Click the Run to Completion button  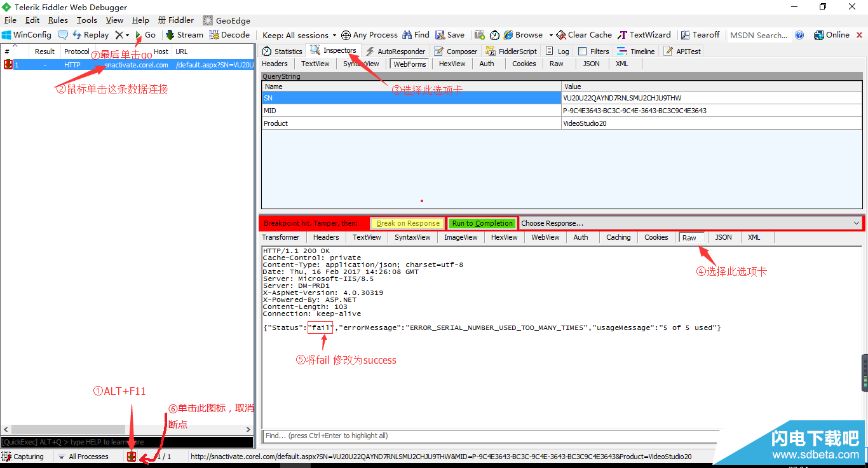(x=482, y=223)
